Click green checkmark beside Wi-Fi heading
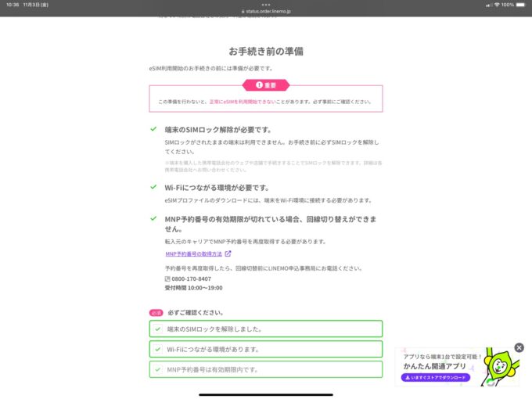This screenshot has height=399, width=532. tap(154, 188)
